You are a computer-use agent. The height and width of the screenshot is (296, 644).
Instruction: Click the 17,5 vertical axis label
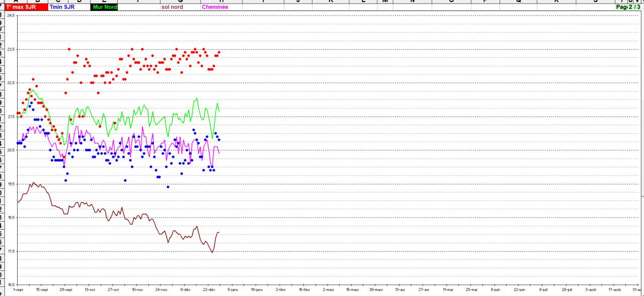tap(12, 251)
